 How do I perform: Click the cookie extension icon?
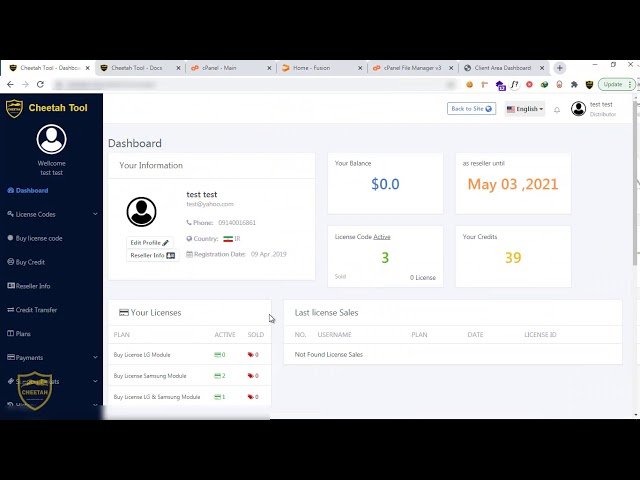click(x=469, y=84)
